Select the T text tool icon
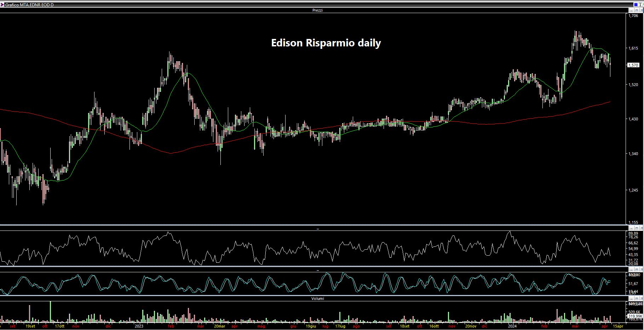The height and width of the screenshot is (330, 644). click(640, 5)
